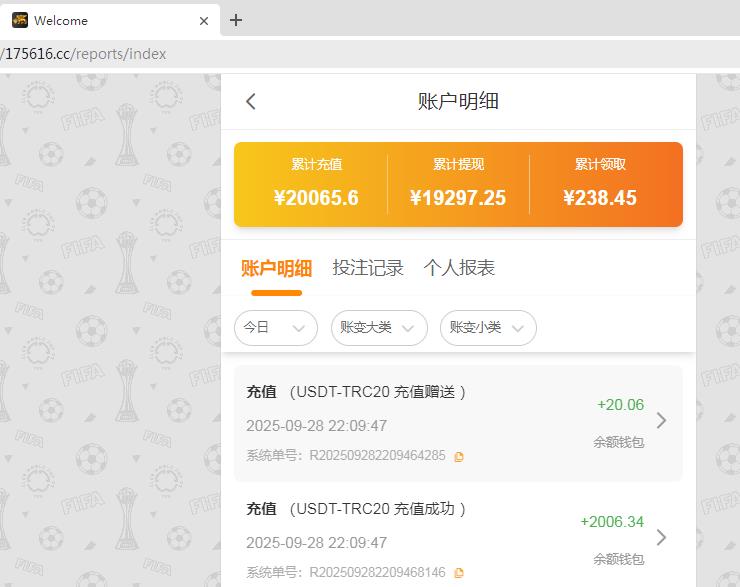Click 余额钱包 label under +20.06
This screenshot has height=587, width=740.
(x=619, y=442)
